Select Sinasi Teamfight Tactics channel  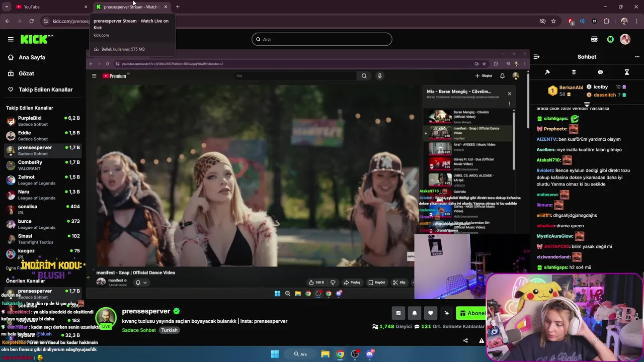43,239
